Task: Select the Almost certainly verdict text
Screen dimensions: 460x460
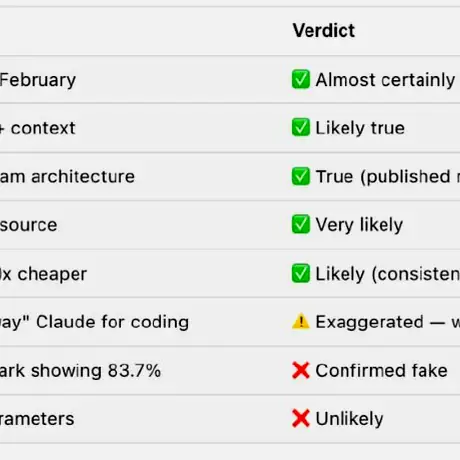Action: (x=385, y=80)
